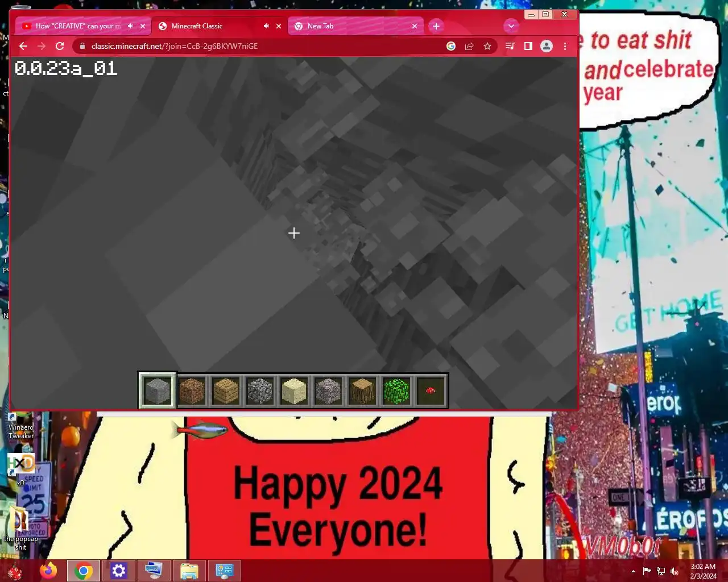This screenshot has width=728, height=582.
Task: Open the xD desktop shortcut
Action: pos(21,469)
